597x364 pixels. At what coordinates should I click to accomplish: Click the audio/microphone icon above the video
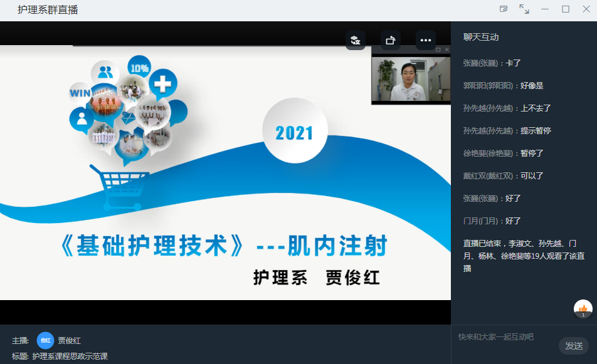point(355,40)
